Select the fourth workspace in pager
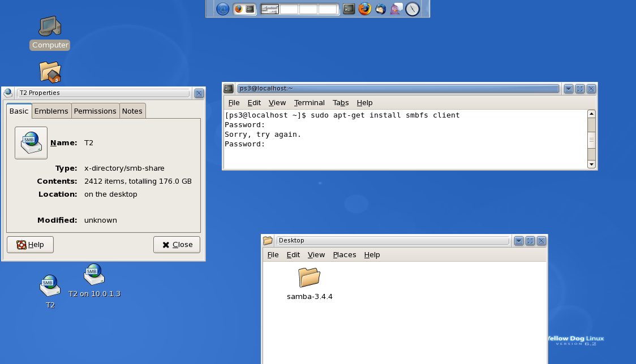Viewport: 636px width, 364px height. pos(327,9)
